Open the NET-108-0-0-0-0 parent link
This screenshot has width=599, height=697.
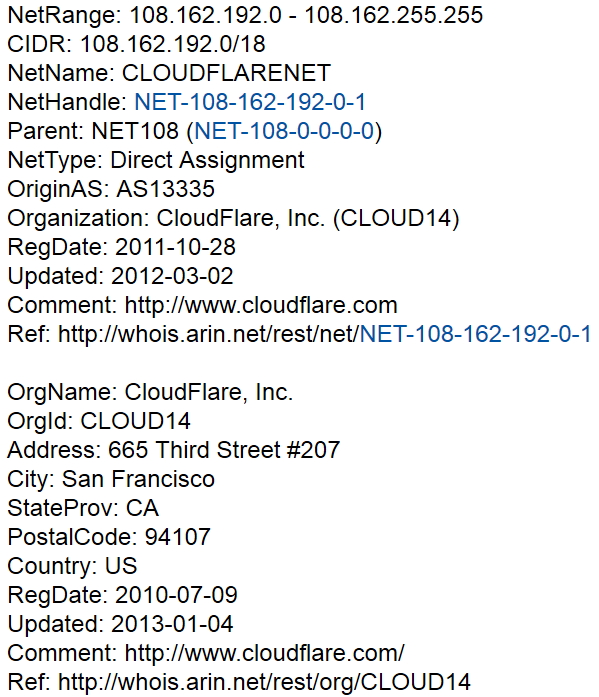[284, 131]
